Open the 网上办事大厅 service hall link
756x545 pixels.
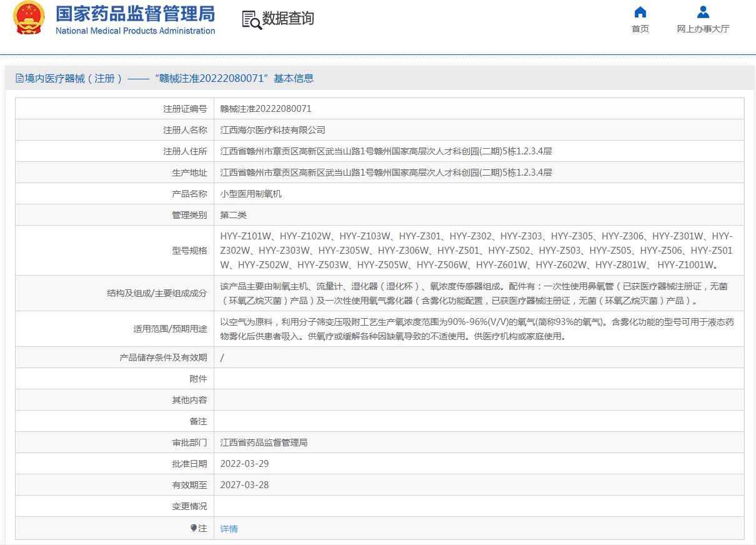point(702,29)
